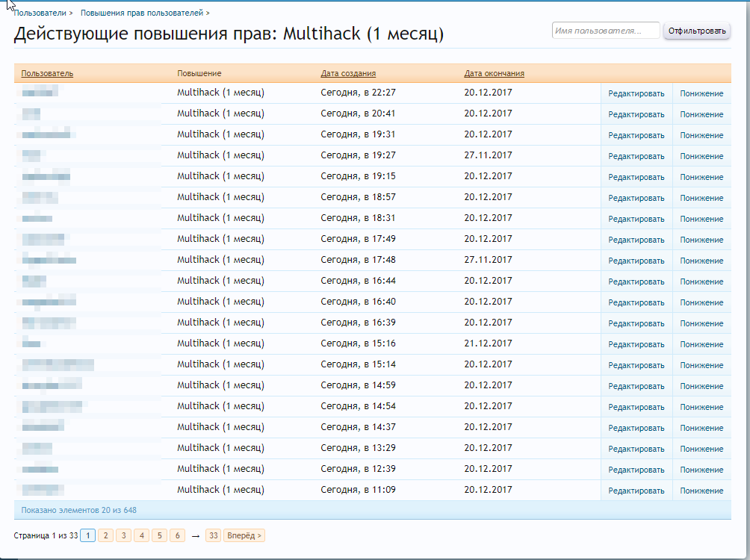The height and width of the screenshot is (560, 750).
Task: Focus the Имя пользователя filter field
Action: click(x=606, y=31)
